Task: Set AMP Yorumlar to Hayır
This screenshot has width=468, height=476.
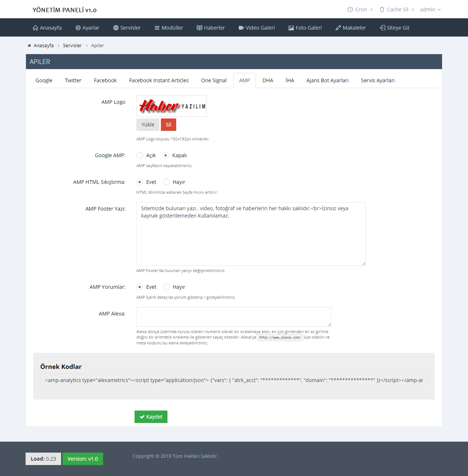Action: (x=166, y=287)
